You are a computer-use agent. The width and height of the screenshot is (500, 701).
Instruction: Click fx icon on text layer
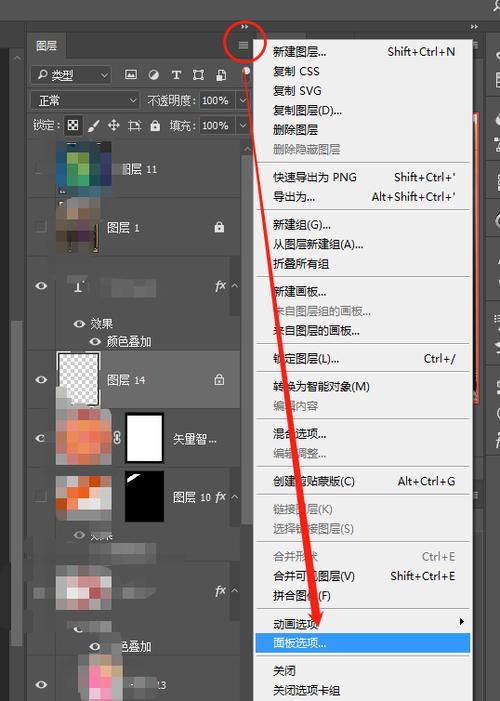coord(220,286)
